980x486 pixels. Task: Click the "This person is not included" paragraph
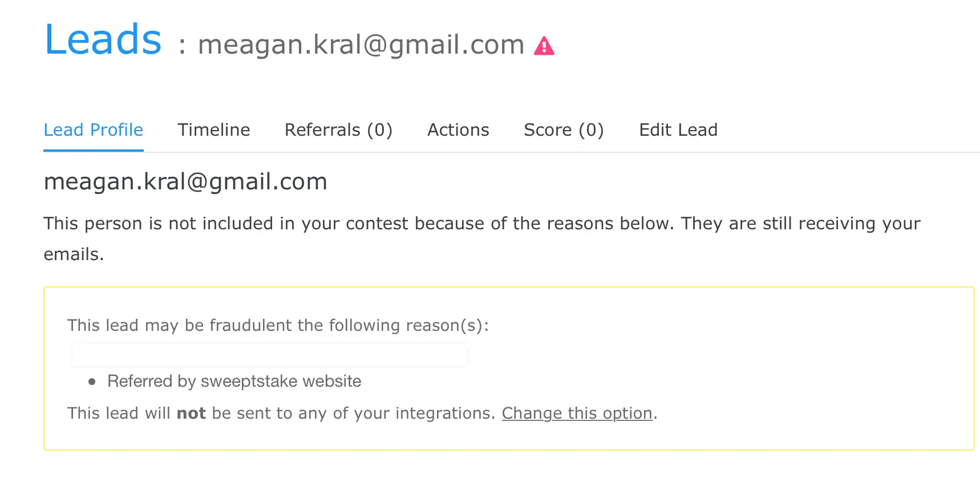pos(481,224)
